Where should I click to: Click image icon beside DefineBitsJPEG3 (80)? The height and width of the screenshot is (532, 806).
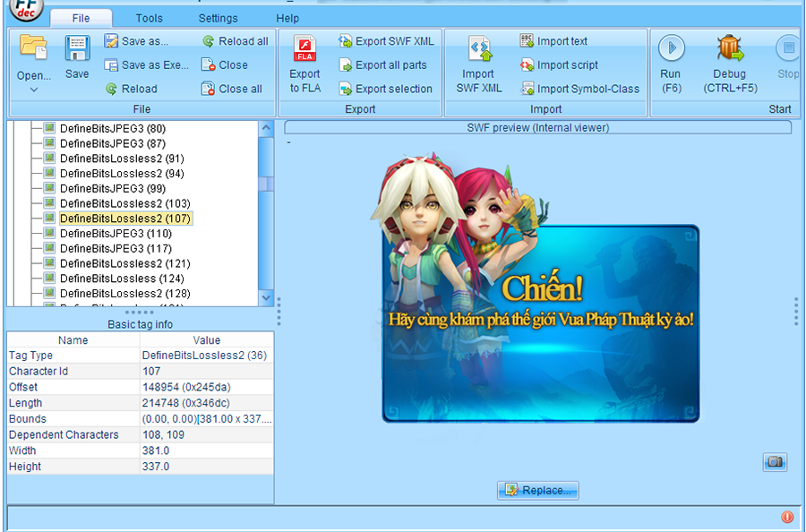click(x=49, y=128)
